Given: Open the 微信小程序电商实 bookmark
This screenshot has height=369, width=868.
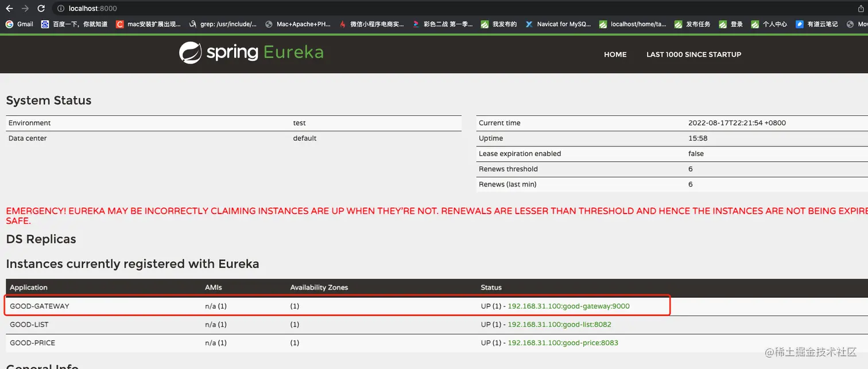Looking at the screenshot, I should click(x=371, y=24).
